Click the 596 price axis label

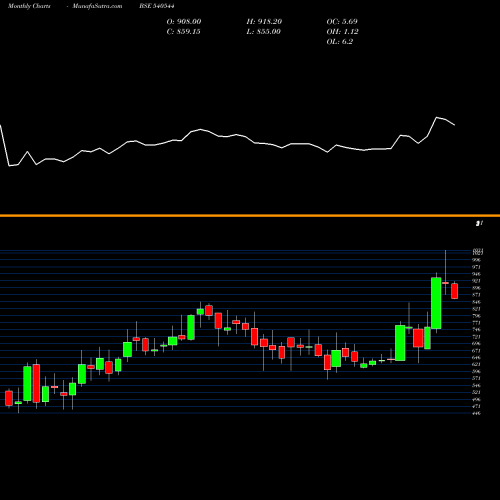[x=477, y=371]
